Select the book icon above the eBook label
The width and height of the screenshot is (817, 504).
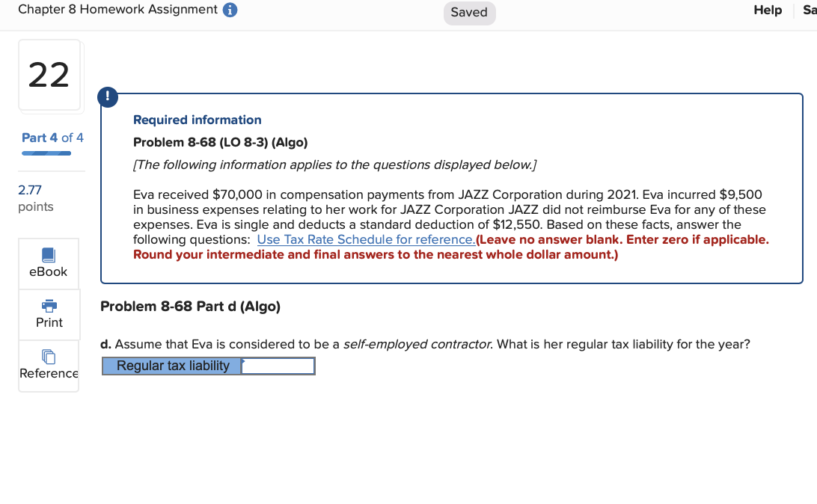point(48,256)
